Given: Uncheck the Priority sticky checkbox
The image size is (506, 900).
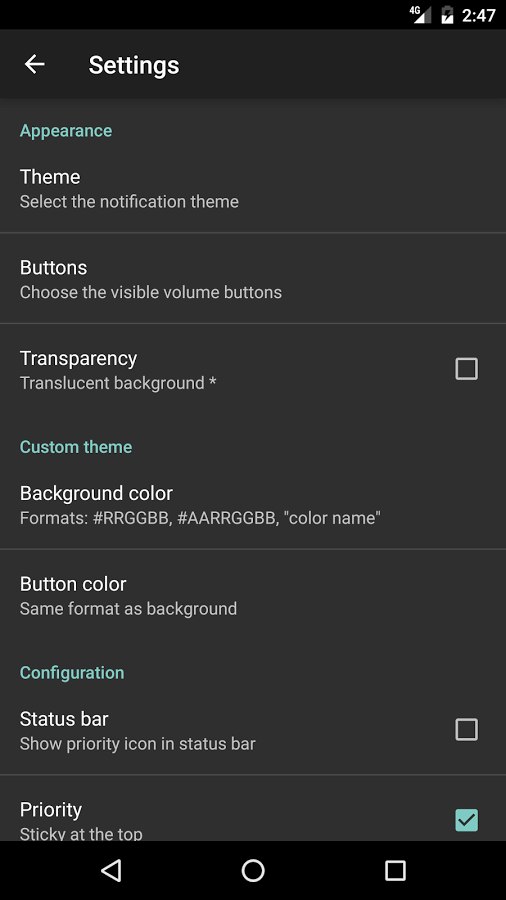Looking at the screenshot, I should (466, 820).
